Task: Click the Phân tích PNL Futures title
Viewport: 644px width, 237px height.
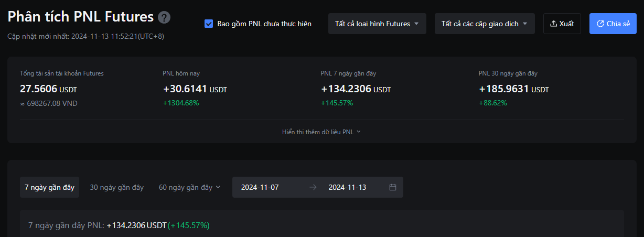Action: [x=81, y=17]
